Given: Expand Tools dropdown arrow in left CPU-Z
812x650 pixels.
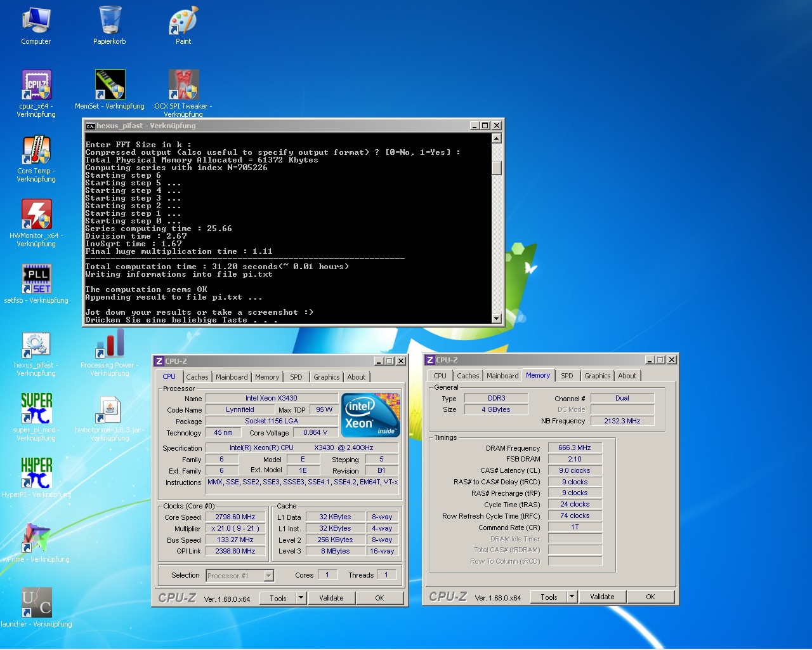Looking at the screenshot, I should tap(301, 598).
